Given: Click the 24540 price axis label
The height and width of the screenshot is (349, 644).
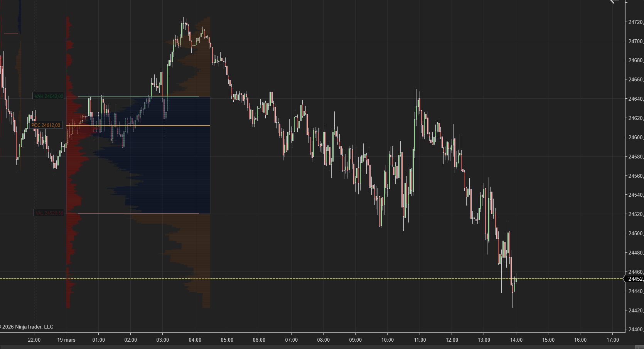Looking at the screenshot, I should coord(636,195).
